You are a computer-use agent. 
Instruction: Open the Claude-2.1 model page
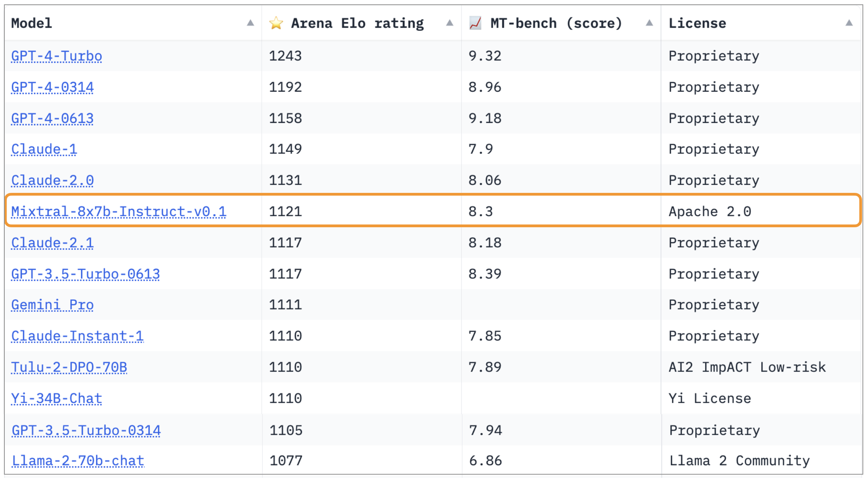click(x=52, y=243)
